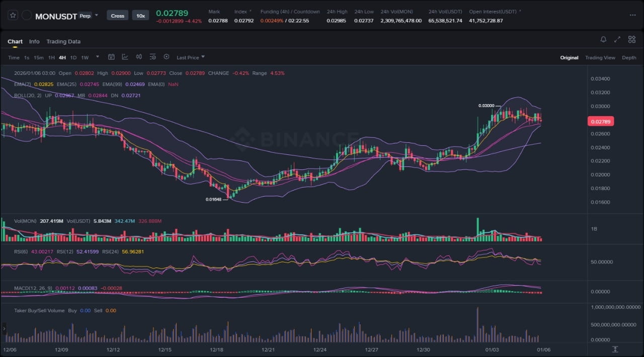Expand more time intervals after 1W
644x357 pixels.
[98, 57]
